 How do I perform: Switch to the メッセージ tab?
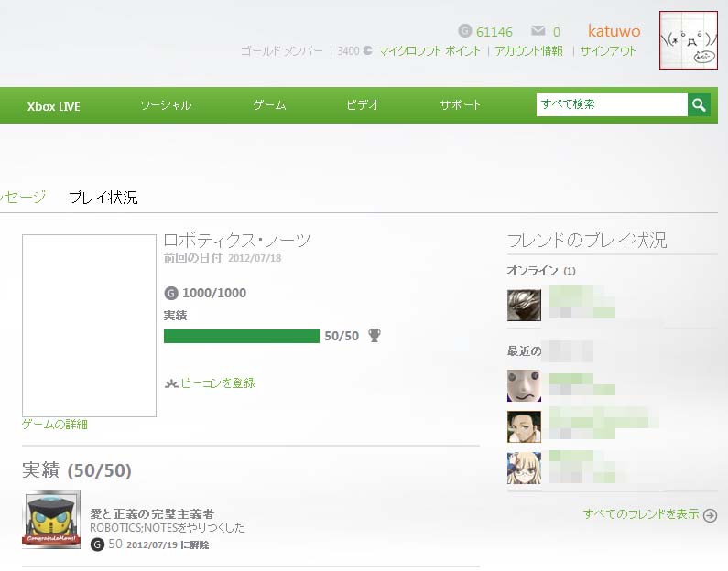pos(22,197)
